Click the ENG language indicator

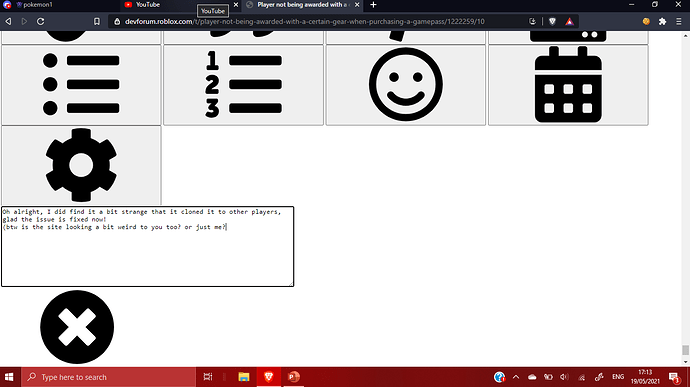point(618,377)
